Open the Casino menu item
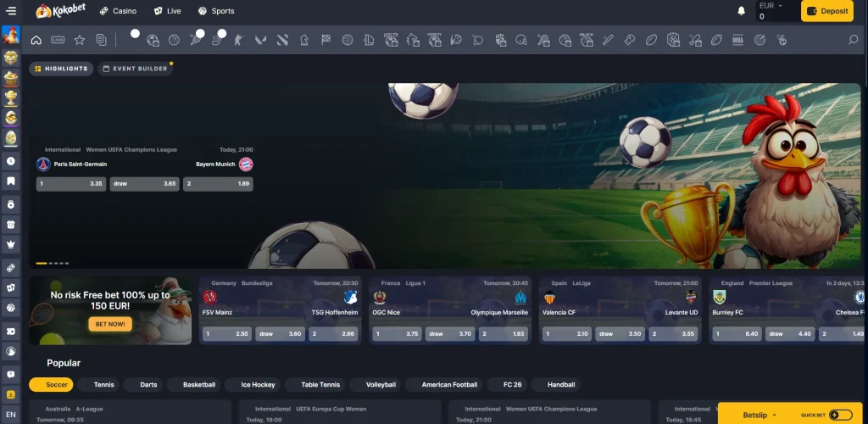Image resolution: width=868 pixels, height=424 pixels. 118,11
